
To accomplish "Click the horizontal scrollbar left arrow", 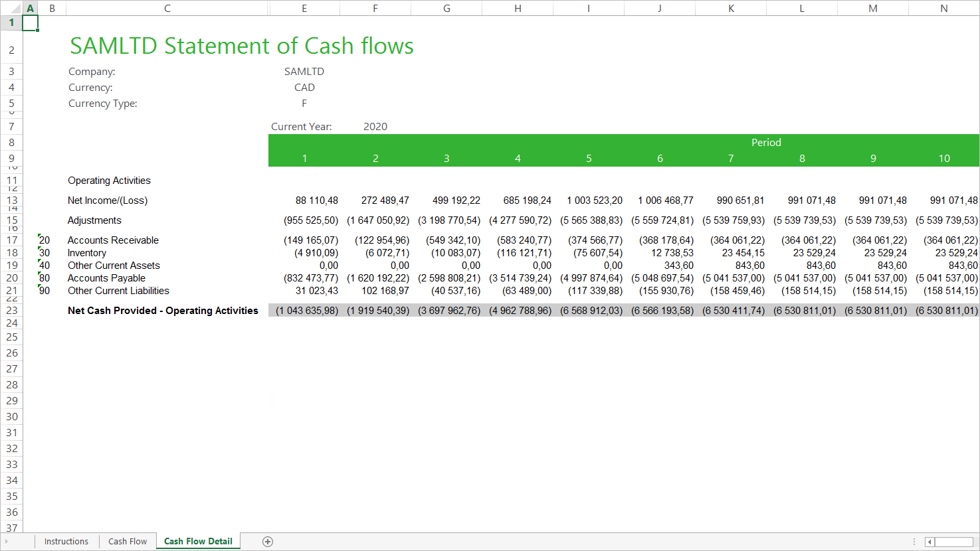I will (930, 542).
